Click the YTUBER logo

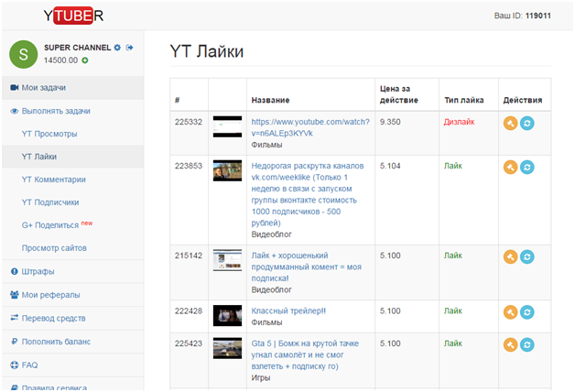point(73,16)
